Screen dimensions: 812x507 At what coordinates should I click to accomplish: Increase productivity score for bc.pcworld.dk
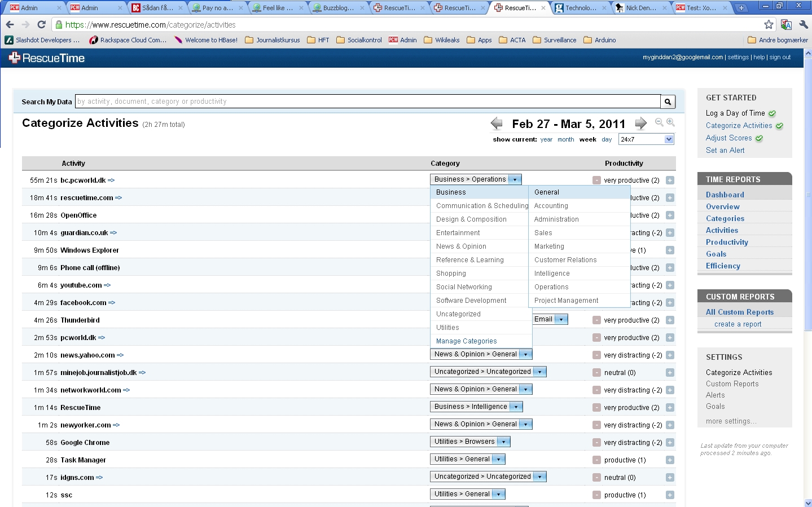pyautogui.click(x=670, y=180)
